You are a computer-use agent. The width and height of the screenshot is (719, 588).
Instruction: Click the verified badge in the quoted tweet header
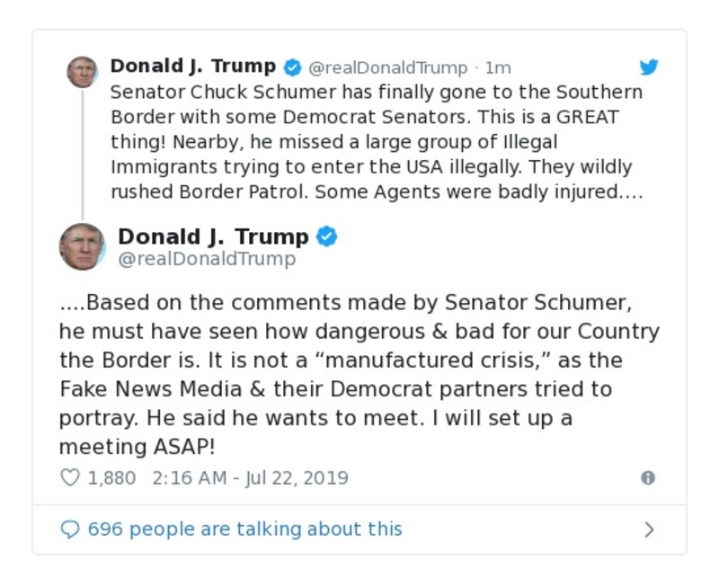(328, 236)
